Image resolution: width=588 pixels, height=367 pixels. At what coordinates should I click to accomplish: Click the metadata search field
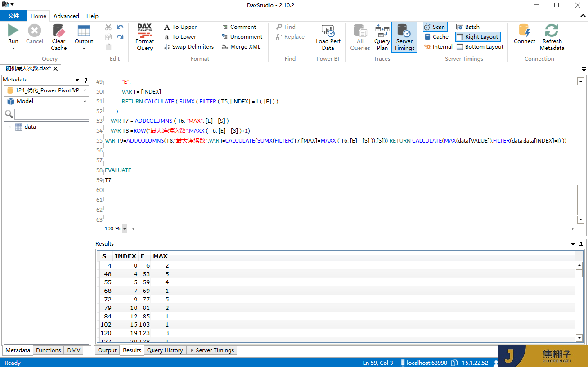52,114
